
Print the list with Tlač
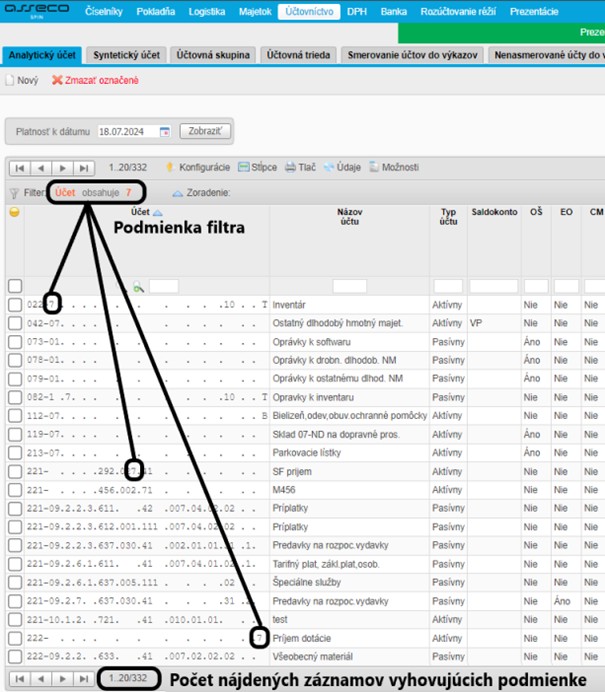pyautogui.click(x=291, y=167)
